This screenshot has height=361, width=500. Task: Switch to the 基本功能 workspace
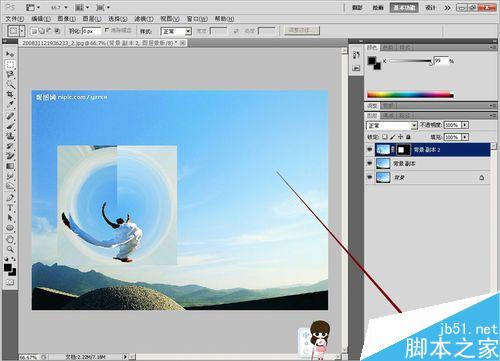coord(404,7)
